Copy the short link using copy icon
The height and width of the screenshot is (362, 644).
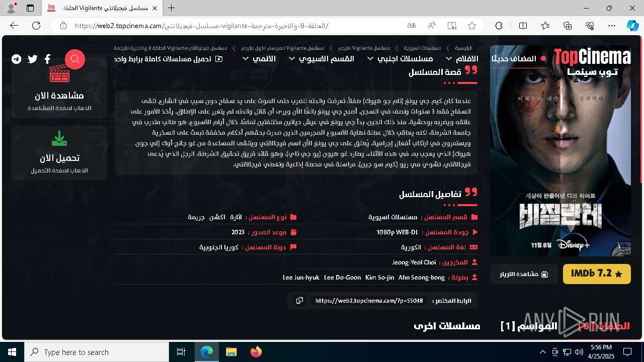[x=299, y=301]
